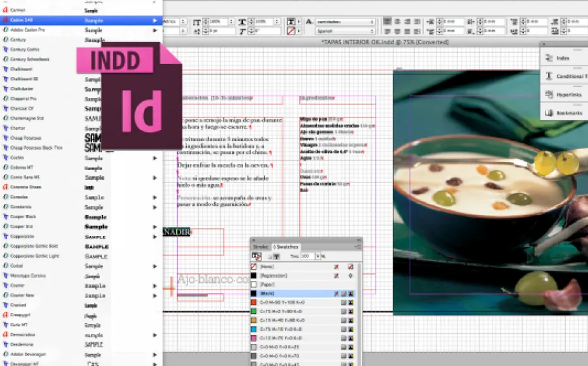
Task: Open the Consolas submenu arrow
Action: tap(155, 197)
